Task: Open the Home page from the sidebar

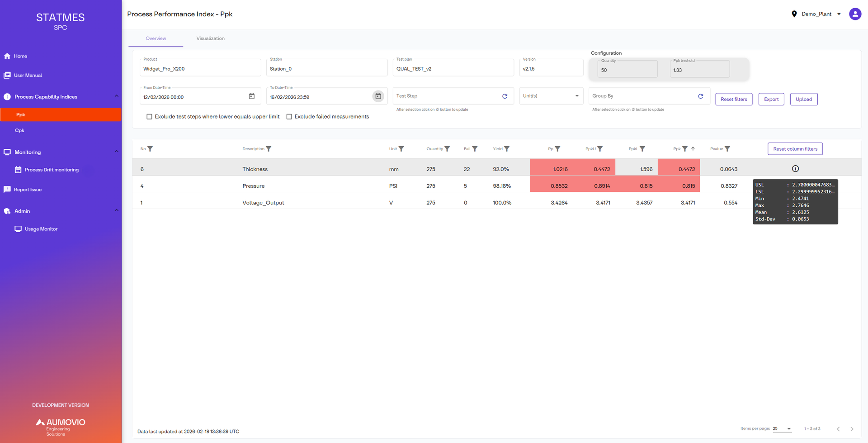Action: point(20,56)
